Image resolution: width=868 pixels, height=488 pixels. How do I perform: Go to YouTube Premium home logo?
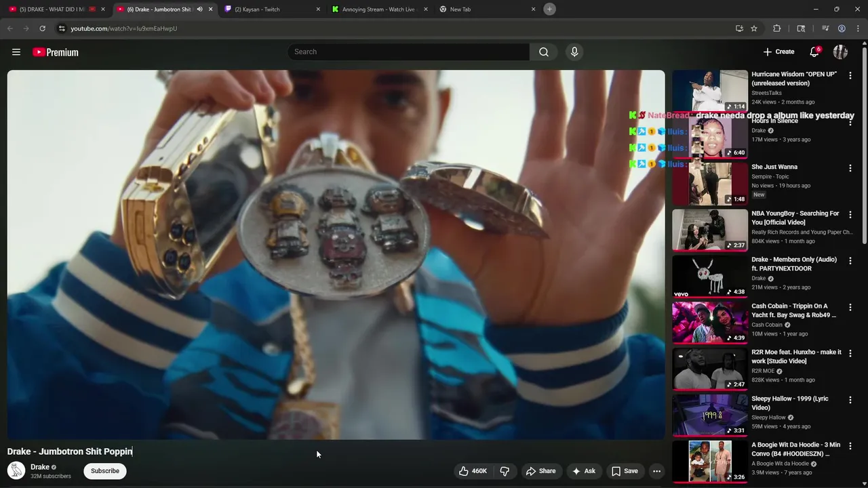pos(56,52)
